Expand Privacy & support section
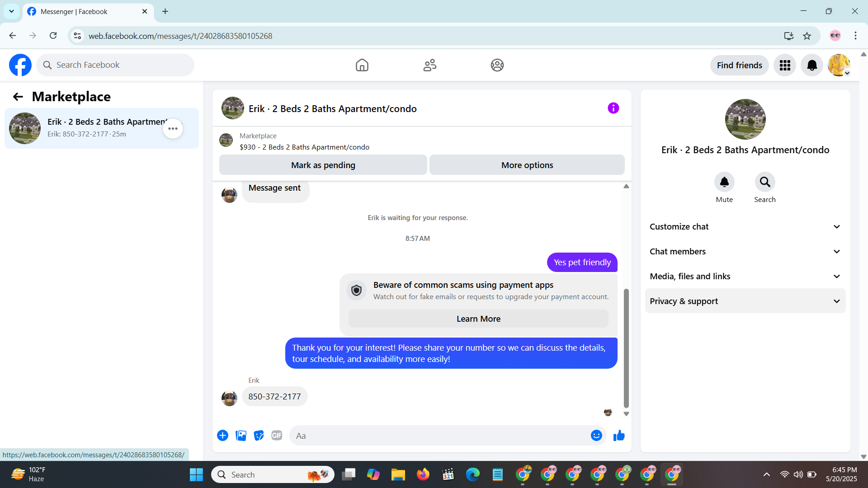Image resolution: width=868 pixels, height=488 pixels. pyautogui.click(x=745, y=301)
